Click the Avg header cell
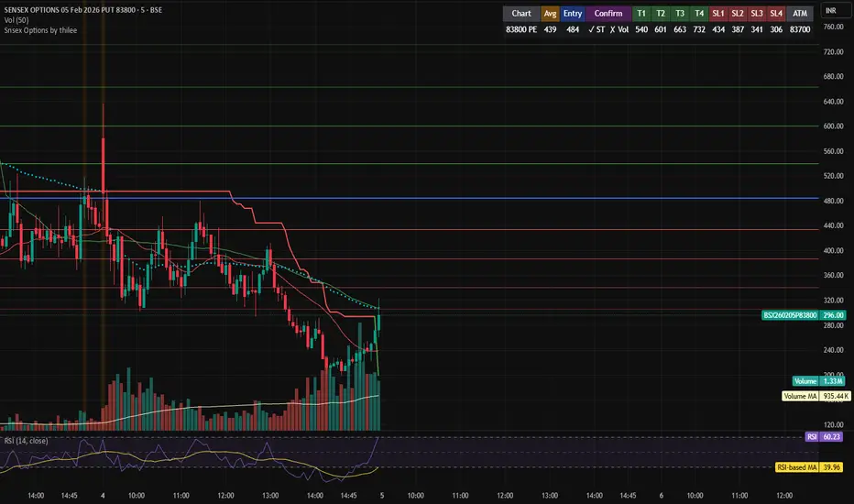 point(550,14)
